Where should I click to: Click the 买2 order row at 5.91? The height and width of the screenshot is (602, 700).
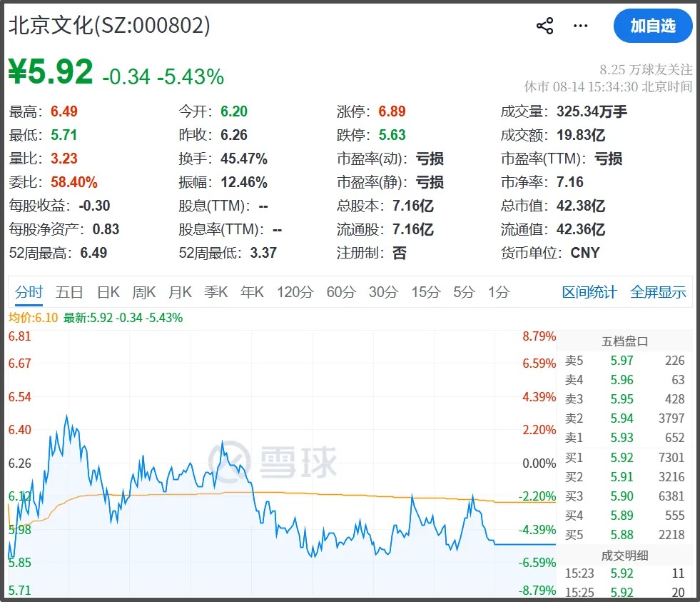pos(624,477)
